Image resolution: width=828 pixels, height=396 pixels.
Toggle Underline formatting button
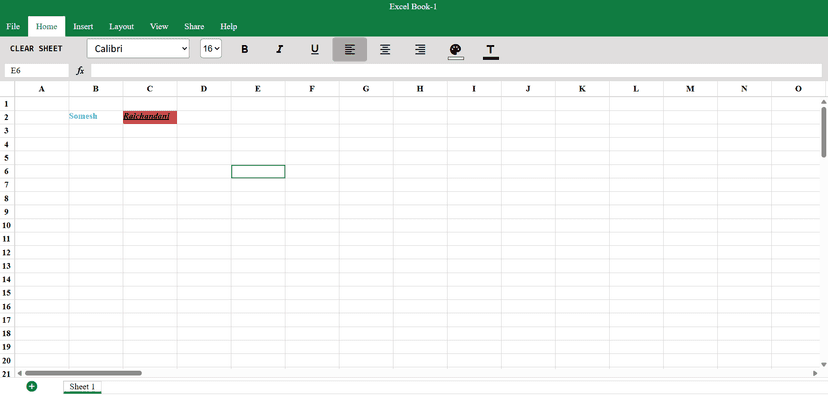pyautogui.click(x=315, y=49)
